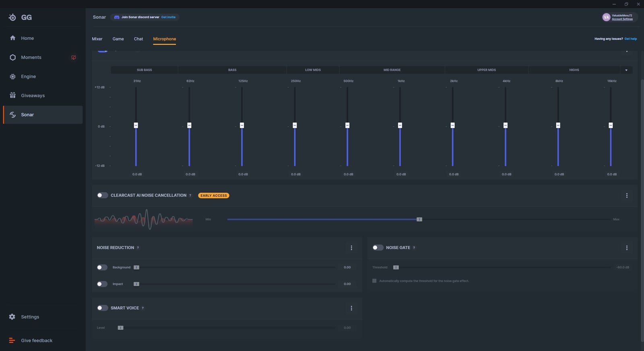Switch to the Chat tab
The image size is (644, 351).
[138, 39]
